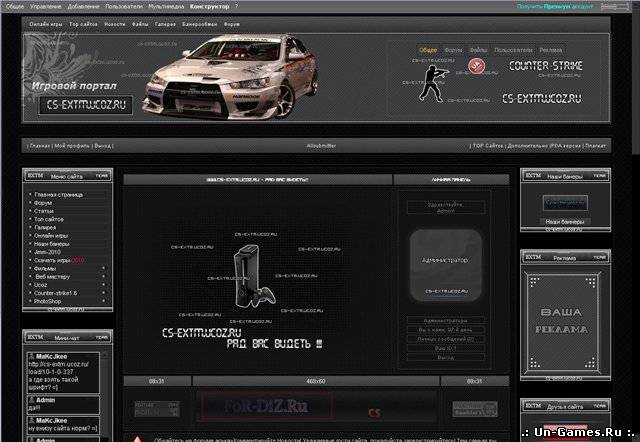Click the small 88x31 banner on the right
Screen dimensions: 640x442
pos(474,407)
